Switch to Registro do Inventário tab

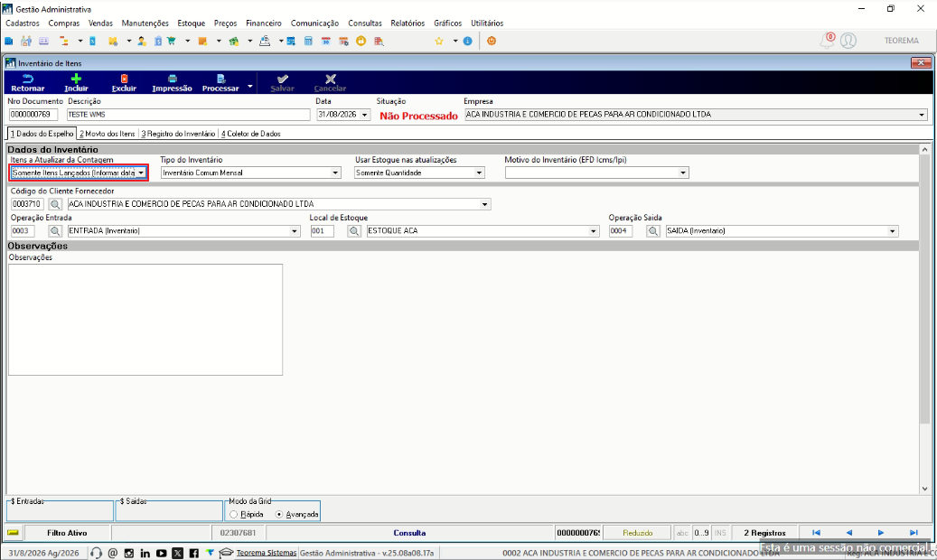(x=178, y=134)
